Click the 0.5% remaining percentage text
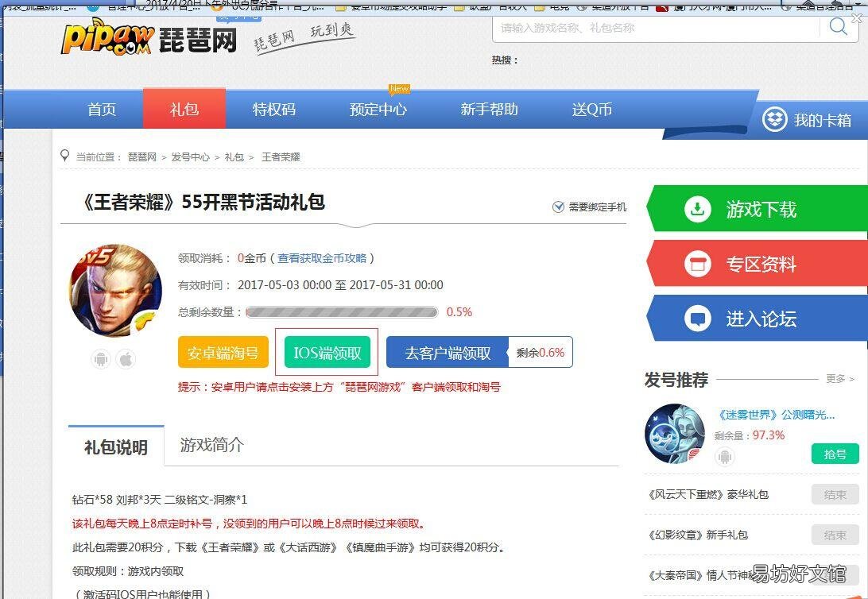The image size is (868, 599). tap(459, 312)
